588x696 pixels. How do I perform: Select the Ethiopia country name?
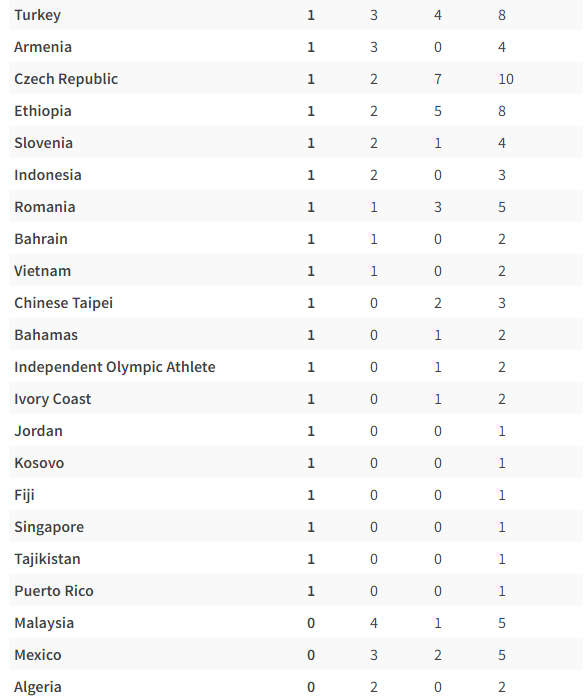[43, 111]
